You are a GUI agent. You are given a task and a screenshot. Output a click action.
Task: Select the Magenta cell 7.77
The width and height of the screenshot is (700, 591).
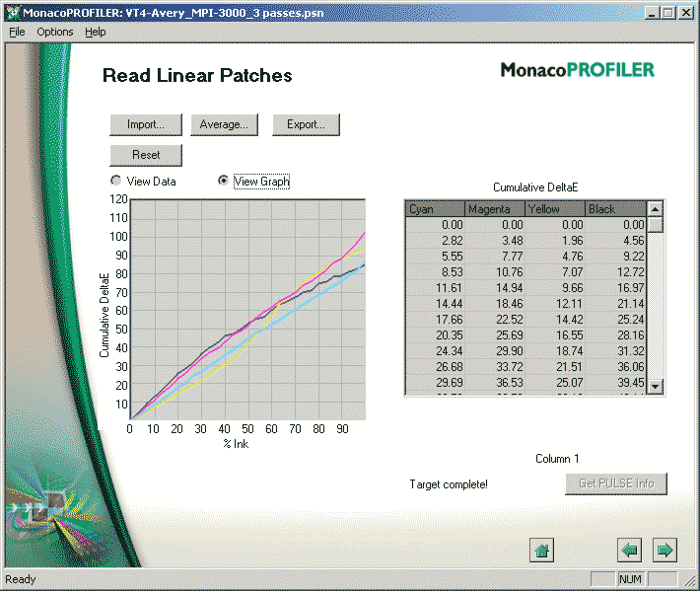tap(495, 256)
